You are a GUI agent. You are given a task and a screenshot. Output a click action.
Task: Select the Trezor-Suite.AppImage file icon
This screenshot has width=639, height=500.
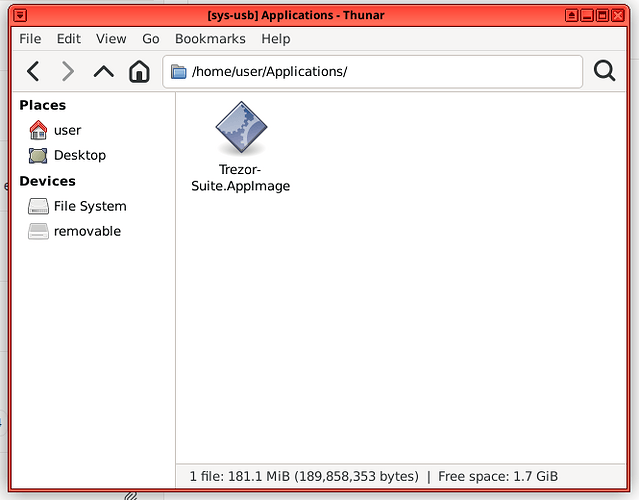(241, 128)
